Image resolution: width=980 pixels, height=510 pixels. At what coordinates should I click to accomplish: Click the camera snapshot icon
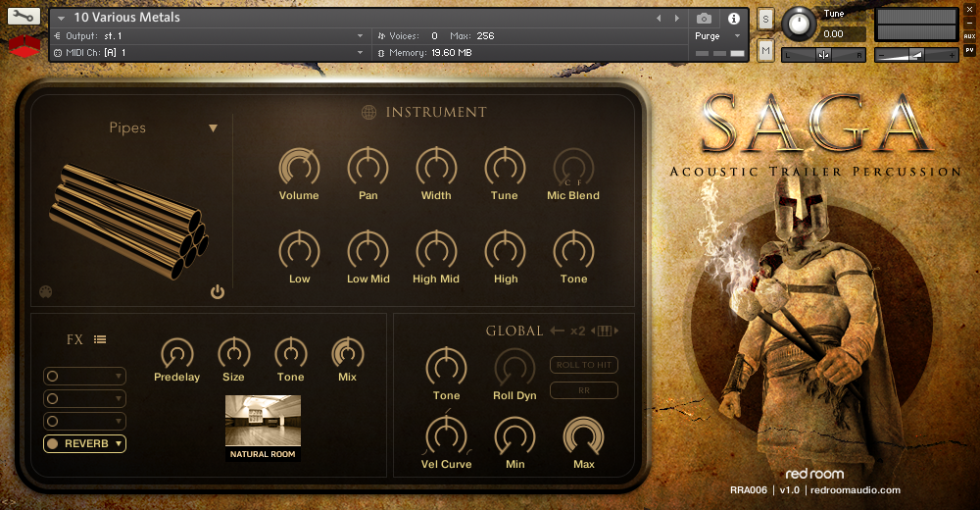[704, 19]
